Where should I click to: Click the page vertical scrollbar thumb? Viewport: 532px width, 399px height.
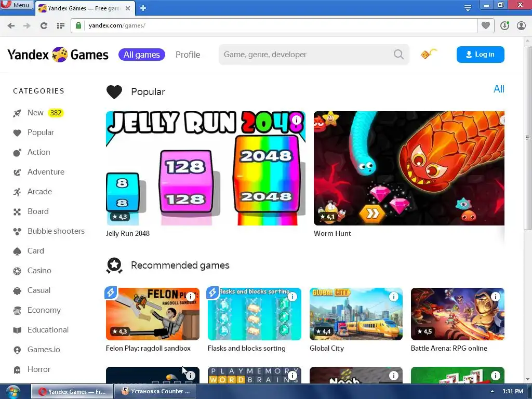click(527, 137)
